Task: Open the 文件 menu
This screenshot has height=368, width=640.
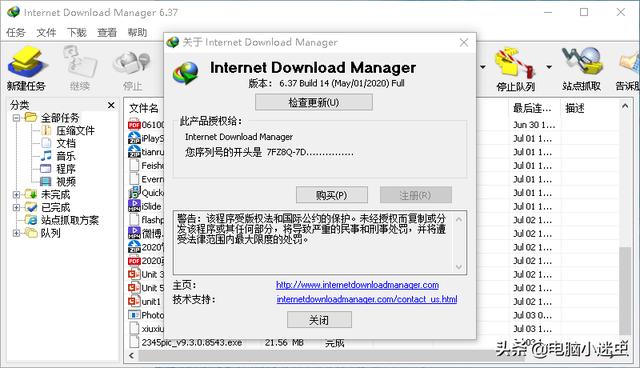Action: (46, 32)
